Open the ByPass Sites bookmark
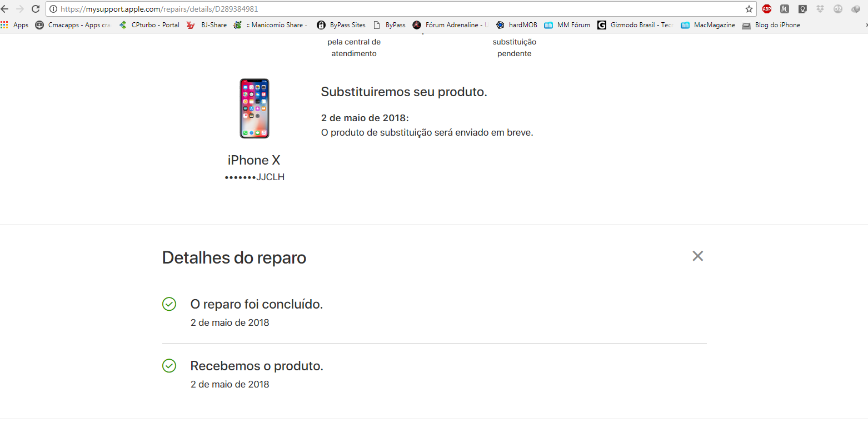868x437 pixels. (341, 25)
